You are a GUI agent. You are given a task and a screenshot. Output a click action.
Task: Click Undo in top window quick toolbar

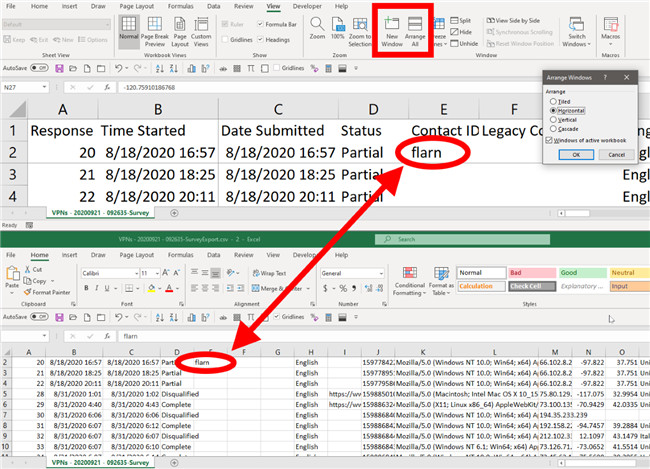(119, 68)
